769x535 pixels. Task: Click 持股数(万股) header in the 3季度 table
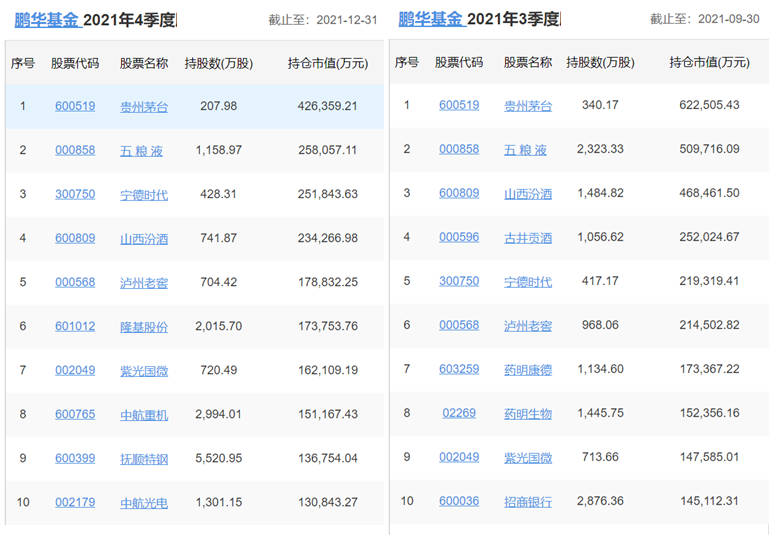(x=600, y=63)
